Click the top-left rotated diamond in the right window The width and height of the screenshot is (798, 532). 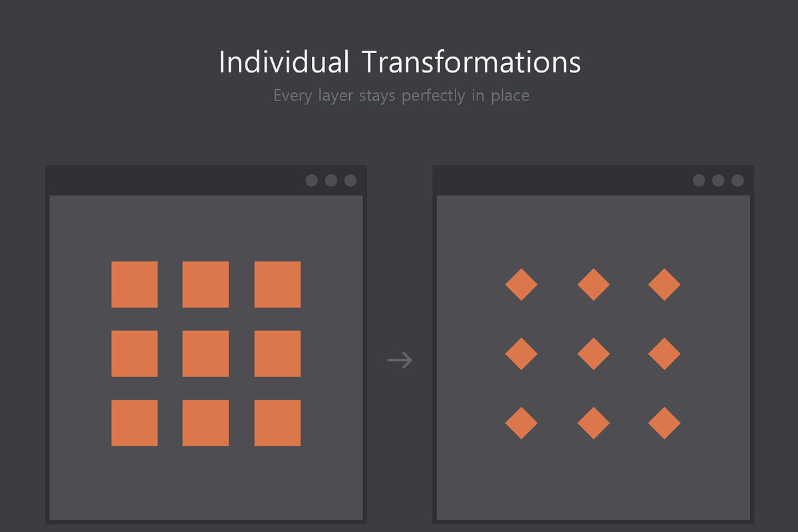522,283
